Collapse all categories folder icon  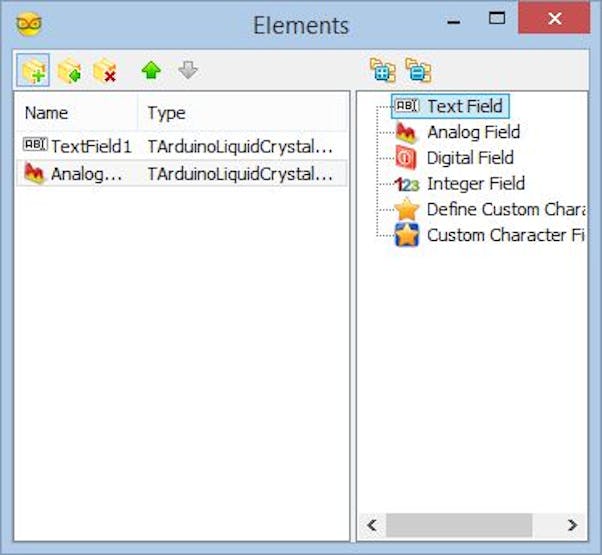pyautogui.click(x=418, y=70)
